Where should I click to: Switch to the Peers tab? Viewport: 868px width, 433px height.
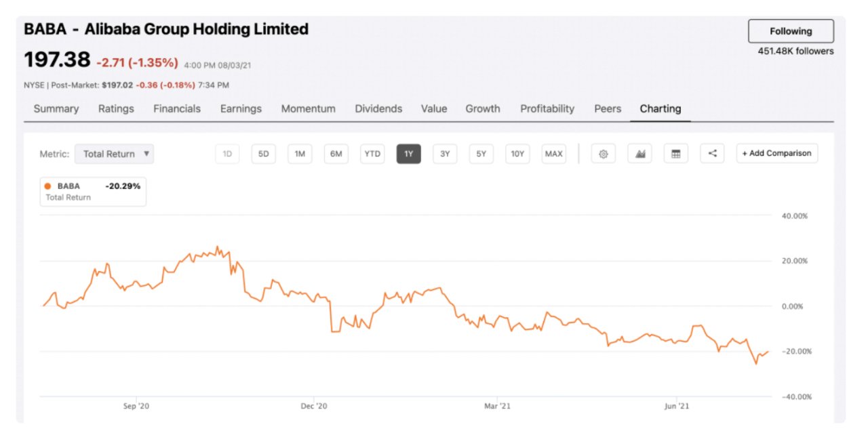(x=608, y=108)
